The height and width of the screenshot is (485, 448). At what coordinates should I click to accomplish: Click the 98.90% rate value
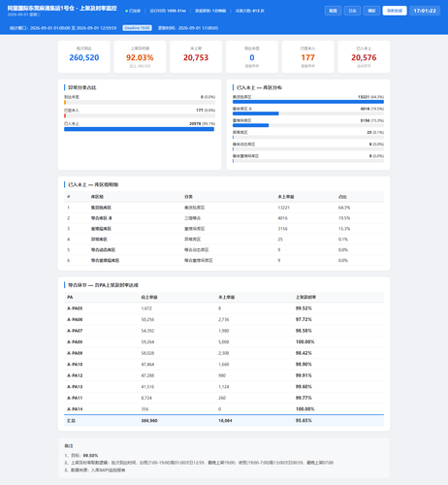(x=304, y=365)
